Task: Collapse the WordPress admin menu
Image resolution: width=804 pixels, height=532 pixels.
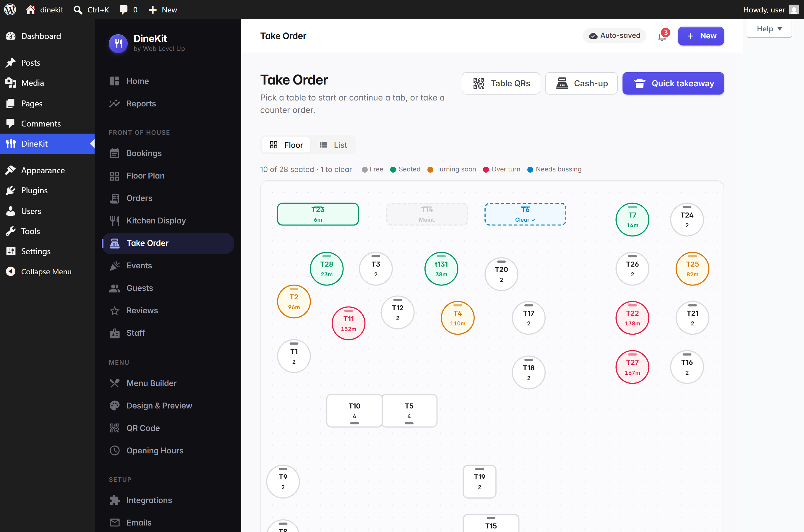Action: coord(47,271)
